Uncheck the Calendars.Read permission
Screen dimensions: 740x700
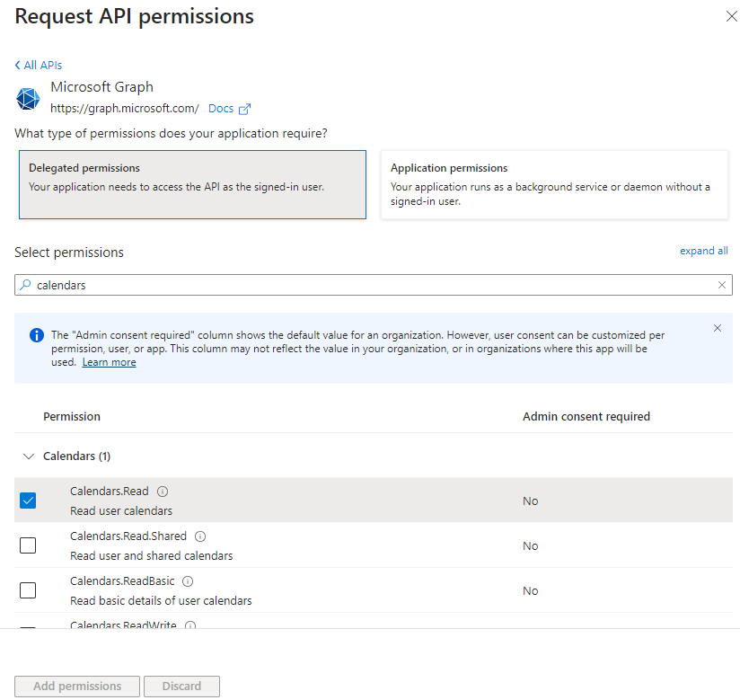point(28,501)
